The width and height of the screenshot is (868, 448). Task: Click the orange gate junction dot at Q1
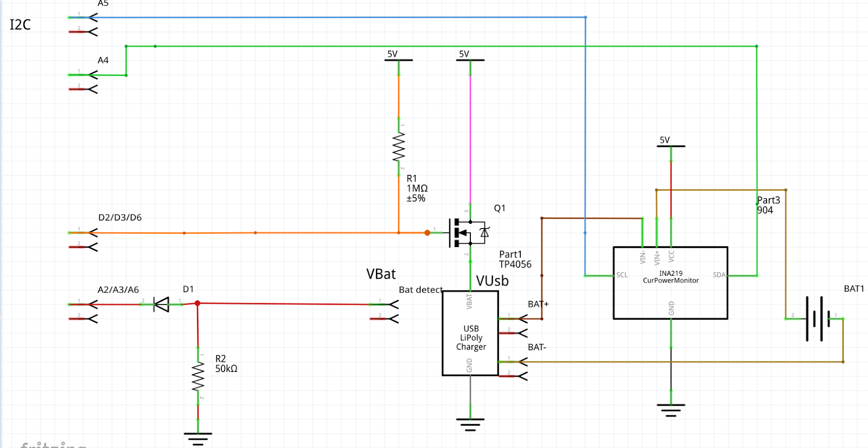(427, 233)
